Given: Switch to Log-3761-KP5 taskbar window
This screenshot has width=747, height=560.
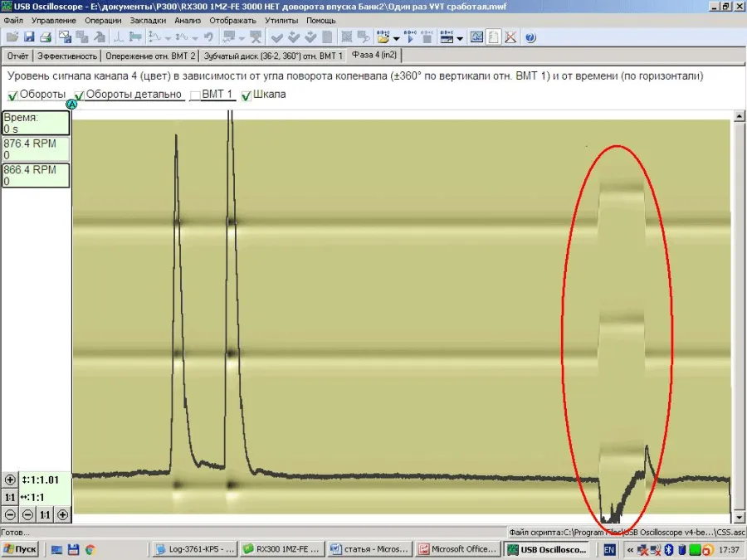Looking at the screenshot, I should [x=196, y=549].
